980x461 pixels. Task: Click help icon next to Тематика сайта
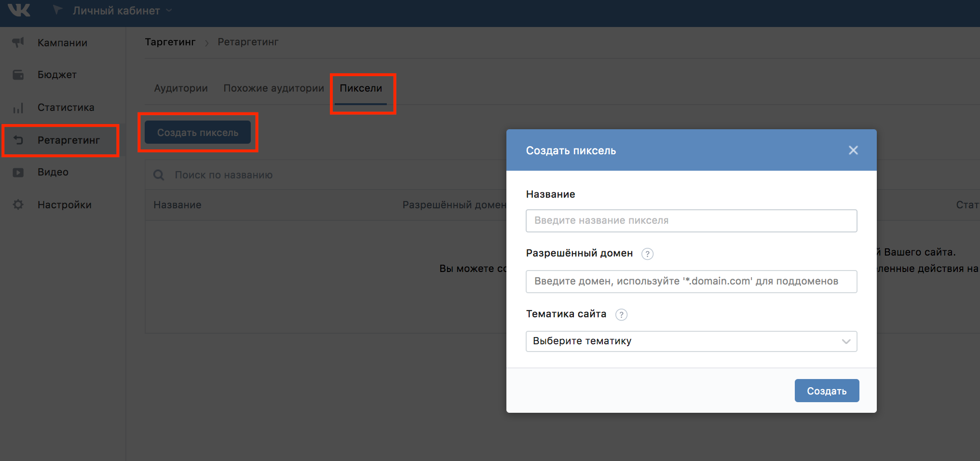[621, 314]
